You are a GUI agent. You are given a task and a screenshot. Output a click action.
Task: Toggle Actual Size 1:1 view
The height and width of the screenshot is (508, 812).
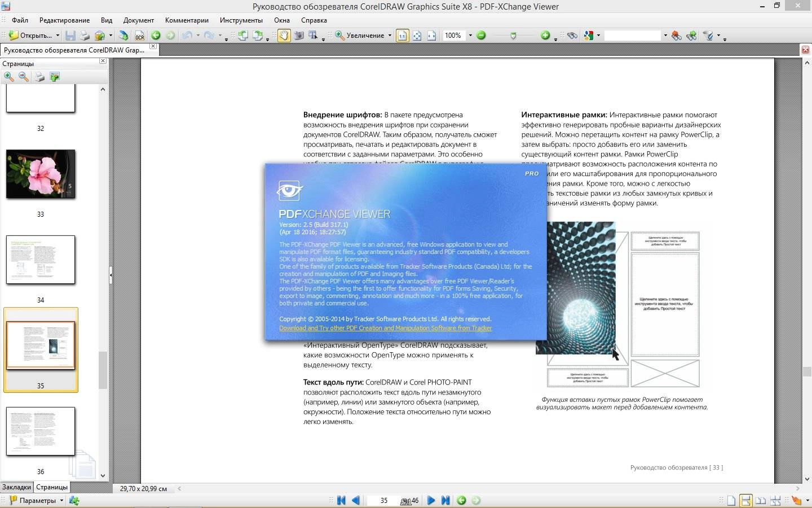402,36
